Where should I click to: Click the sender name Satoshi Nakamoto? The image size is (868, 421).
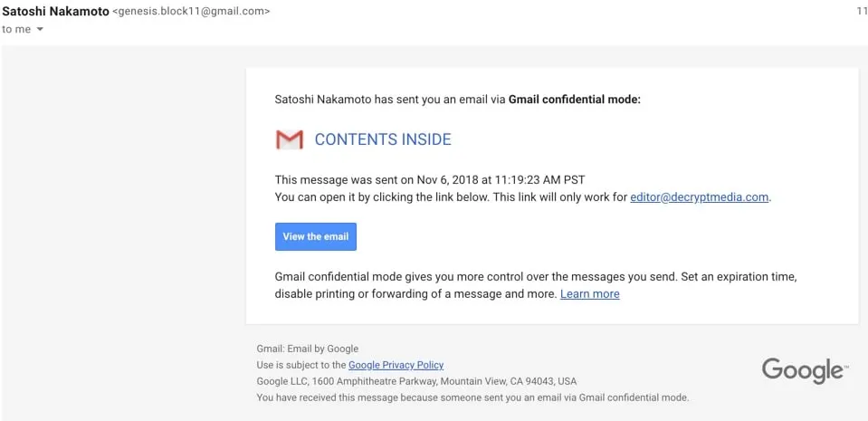(x=55, y=12)
